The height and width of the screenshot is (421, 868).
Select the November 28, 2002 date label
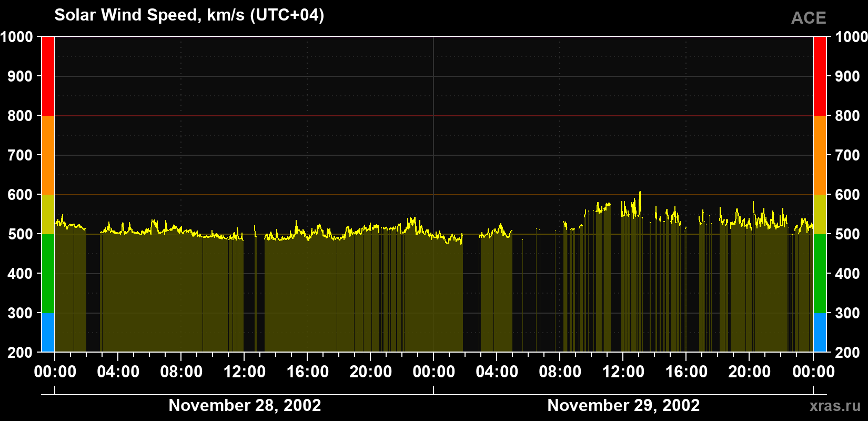point(245,405)
